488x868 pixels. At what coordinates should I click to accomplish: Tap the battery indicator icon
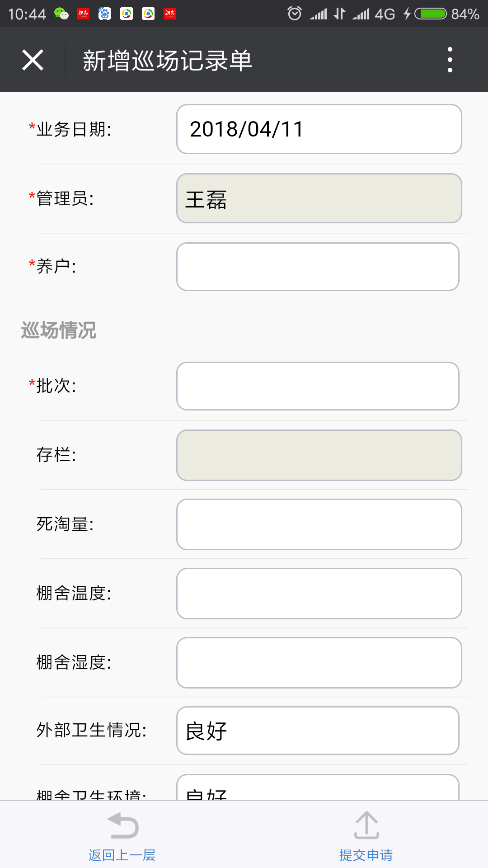point(431,14)
